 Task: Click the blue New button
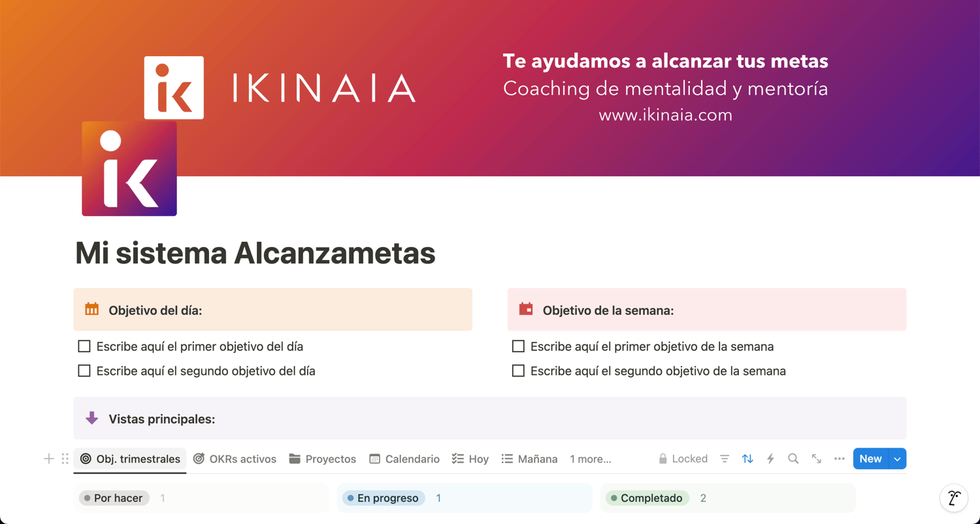pos(871,459)
